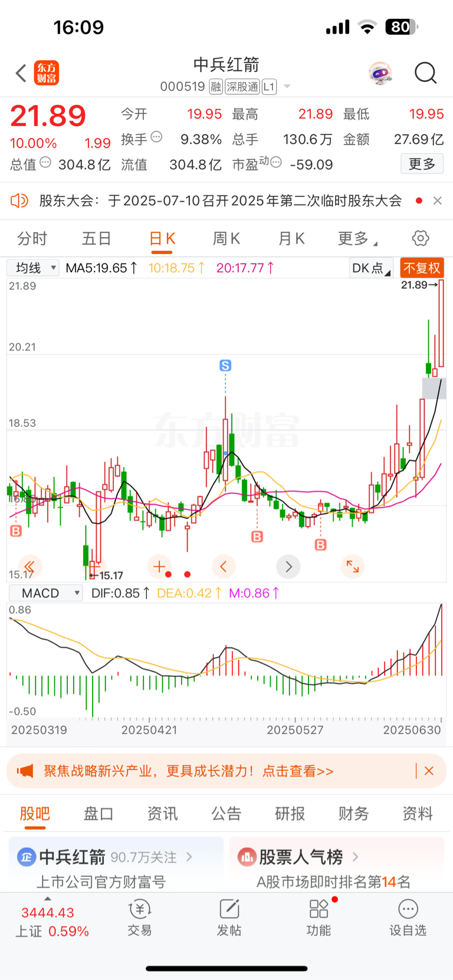Viewport: 453px width, 980px height.
Task: Open the 东方财富 logo icon
Action: point(46,73)
